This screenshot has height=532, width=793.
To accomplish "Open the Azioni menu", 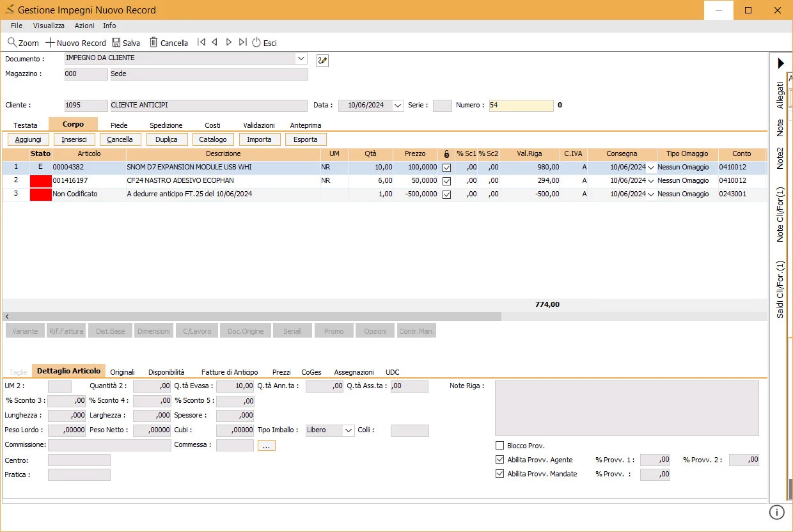I will point(84,26).
